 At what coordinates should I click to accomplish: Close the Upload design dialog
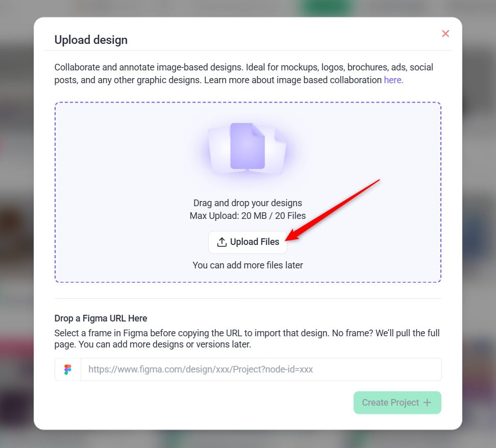[x=445, y=34]
